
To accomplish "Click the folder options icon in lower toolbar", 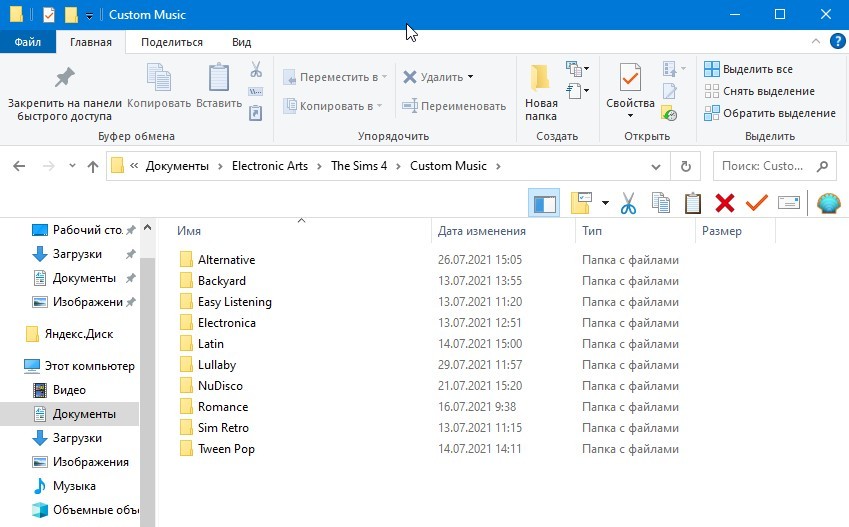I will pos(582,204).
